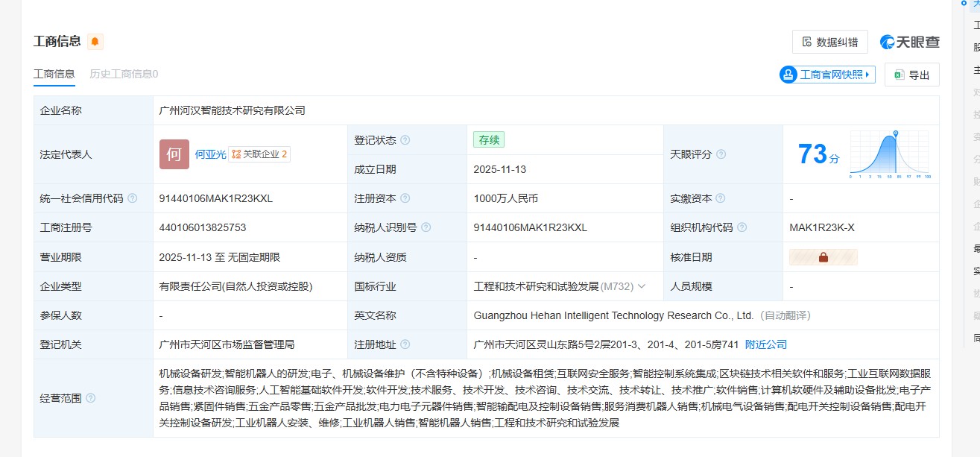Image resolution: width=980 pixels, height=457 pixels.
Task: Click the 天眼查 logo
Action: 910,42
